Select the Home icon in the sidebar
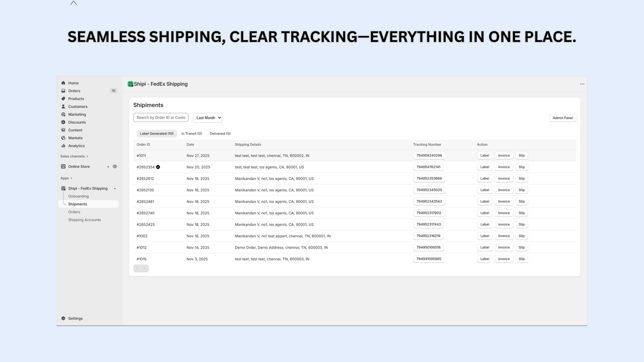 pyautogui.click(x=64, y=83)
